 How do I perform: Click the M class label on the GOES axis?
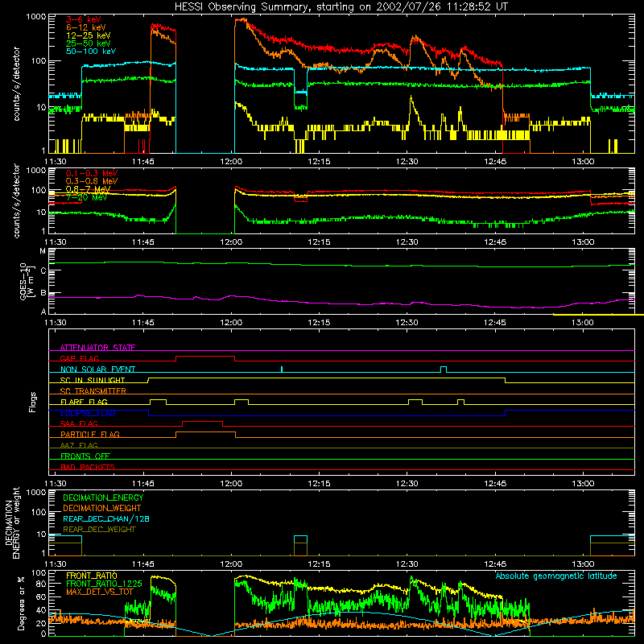(43, 251)
